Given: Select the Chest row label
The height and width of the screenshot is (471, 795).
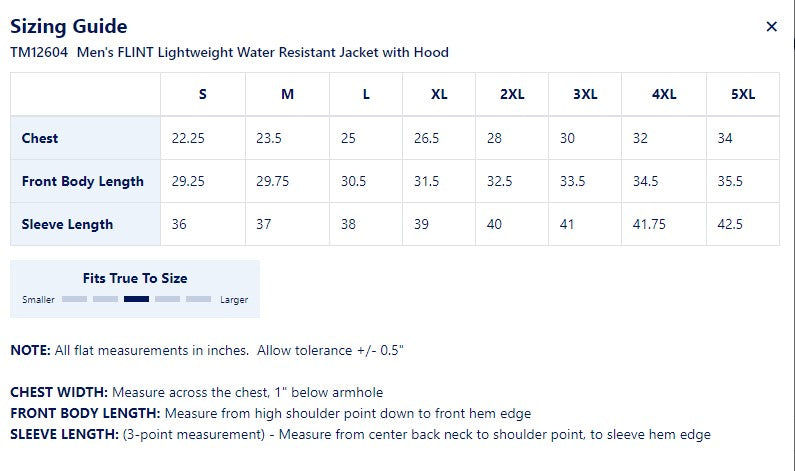Looking at the screenshot, I should (x=40, y=138).
